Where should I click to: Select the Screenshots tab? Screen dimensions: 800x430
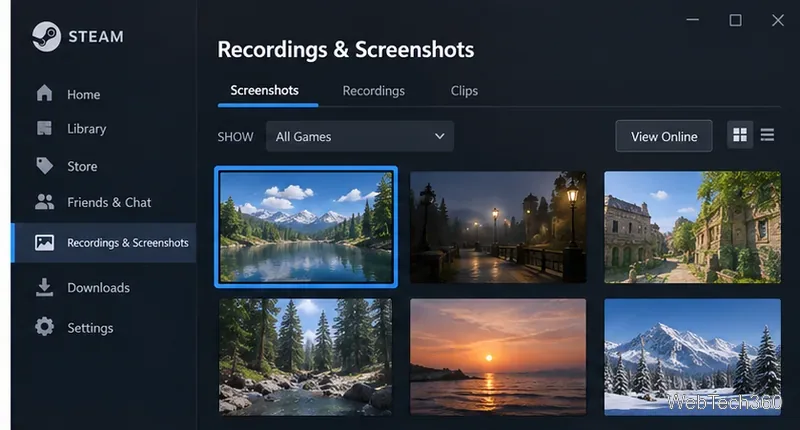point(264,90)
